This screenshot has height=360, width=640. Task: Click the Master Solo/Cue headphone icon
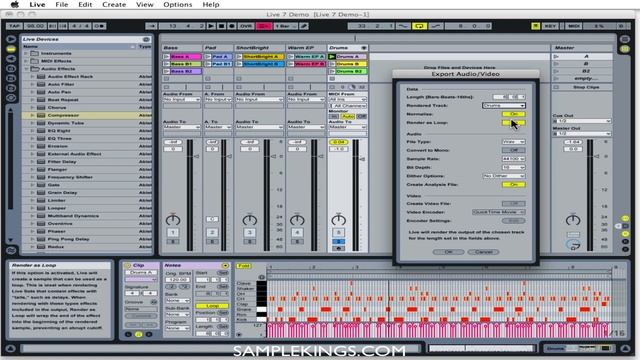tap(573, 245)
